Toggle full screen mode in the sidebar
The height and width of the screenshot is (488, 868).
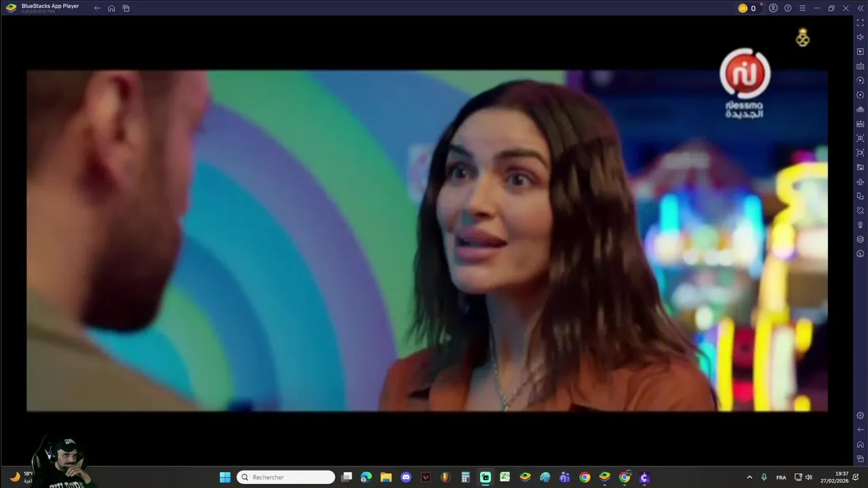(861, 23)
